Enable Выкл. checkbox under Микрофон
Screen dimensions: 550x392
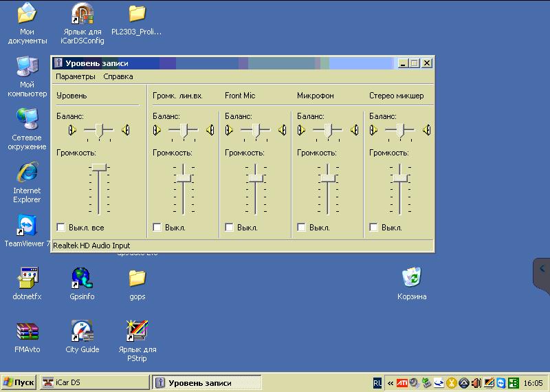[302, 228]
